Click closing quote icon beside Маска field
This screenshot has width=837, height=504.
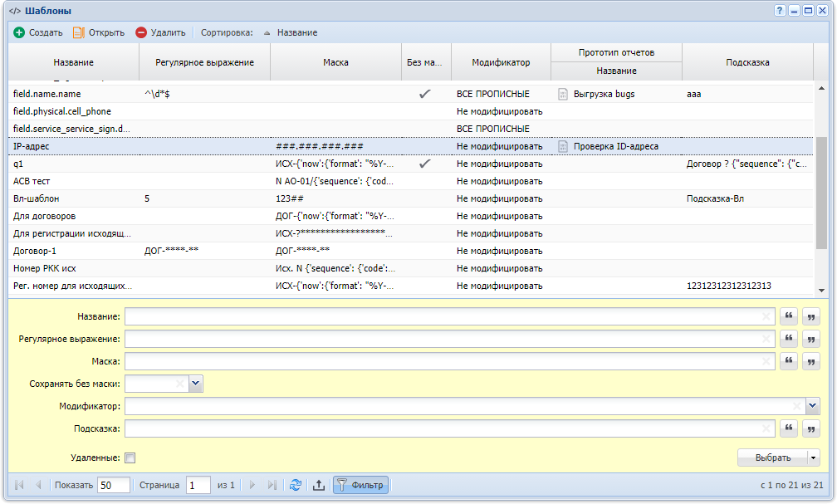click(x=810, y=361)
